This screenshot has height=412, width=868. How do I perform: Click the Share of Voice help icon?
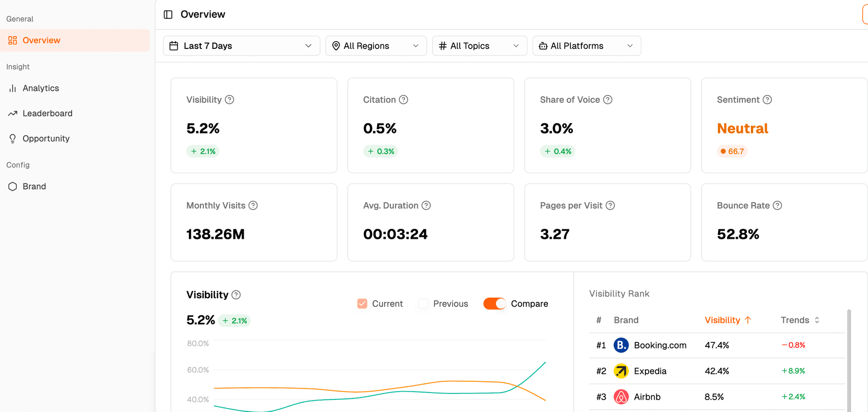[608, 99]
